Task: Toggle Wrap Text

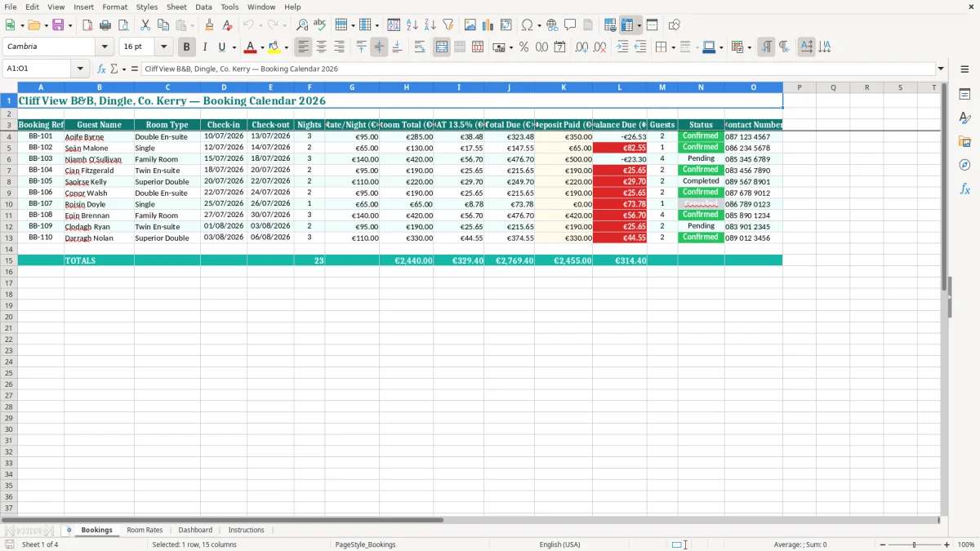Action: 420,47
